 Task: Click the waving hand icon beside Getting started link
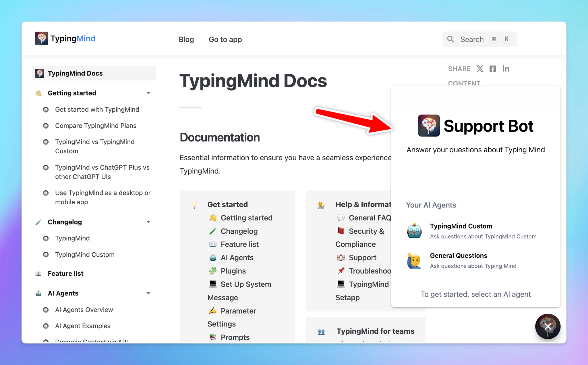tap(213, 218)
